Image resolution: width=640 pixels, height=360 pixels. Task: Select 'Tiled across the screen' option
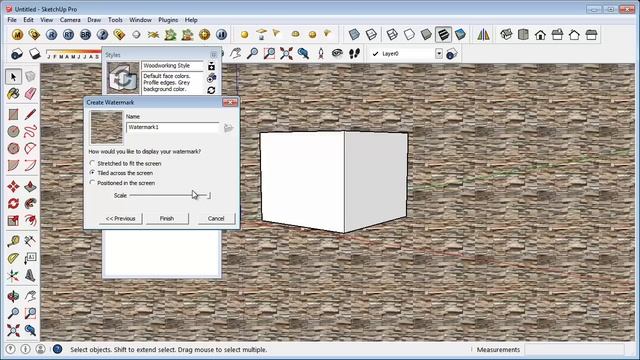[121, 173]
